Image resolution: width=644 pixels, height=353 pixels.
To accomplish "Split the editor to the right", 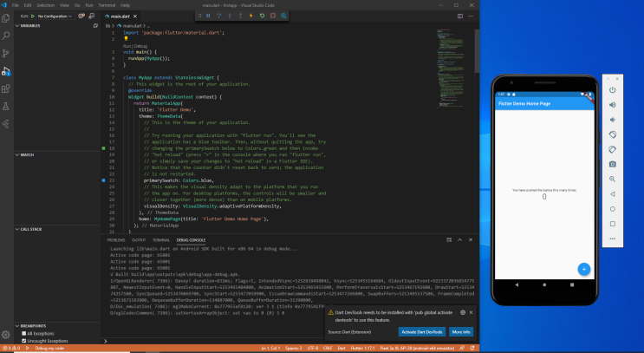I will pyautogui.click(x=460, y=16).
